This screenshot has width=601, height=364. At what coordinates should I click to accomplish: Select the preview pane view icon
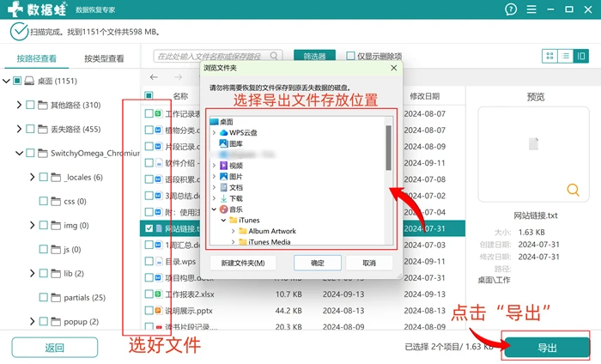point(581,56)
